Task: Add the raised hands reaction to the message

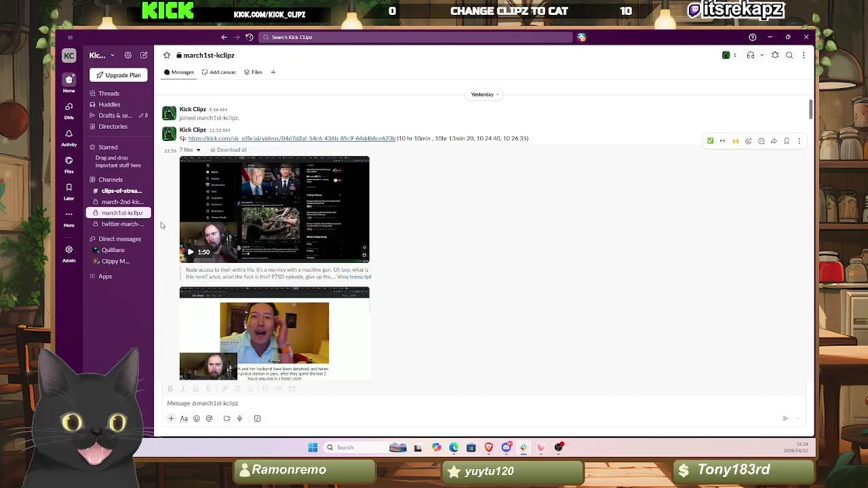Action: coord(736,141)
